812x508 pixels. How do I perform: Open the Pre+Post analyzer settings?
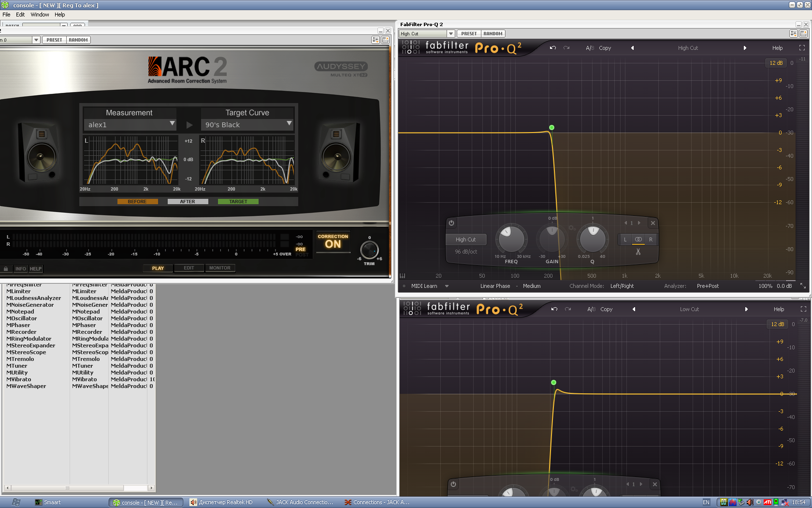coord(708,286)
